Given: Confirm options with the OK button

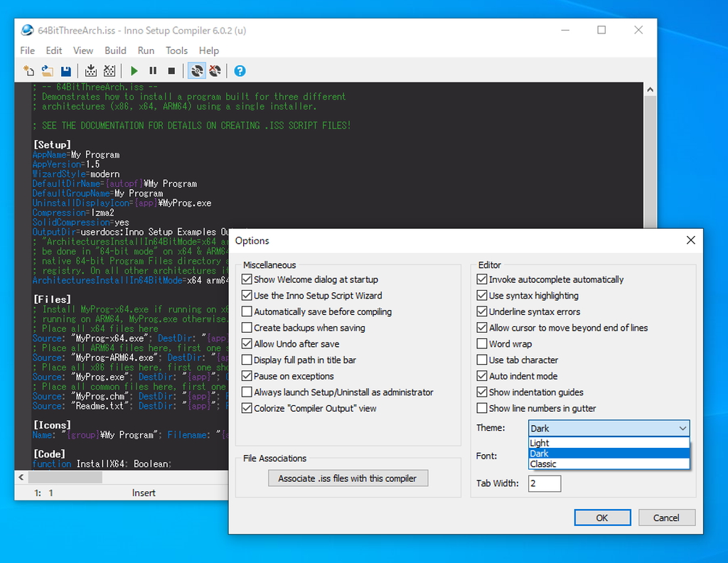Looking at the screenshot, I should [602, 518].
